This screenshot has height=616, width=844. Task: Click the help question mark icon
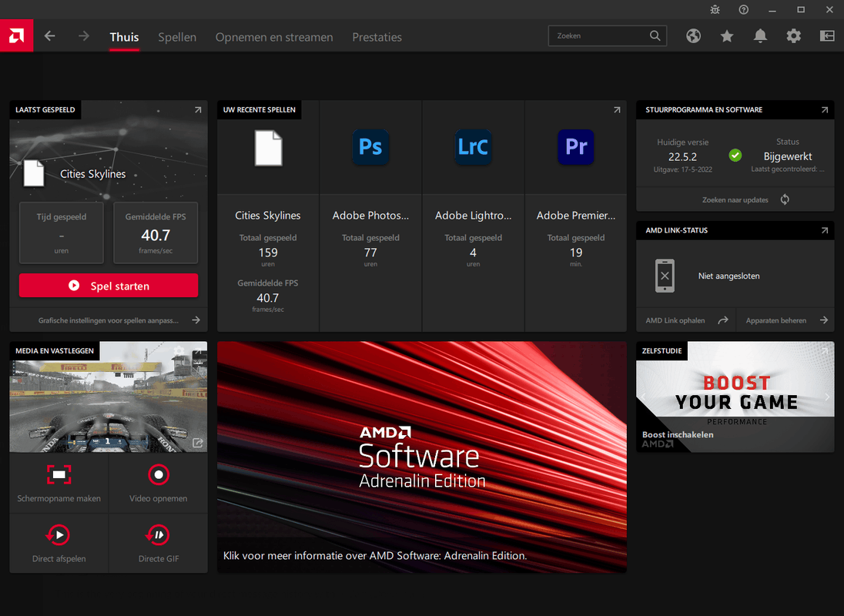coord(743,9)
